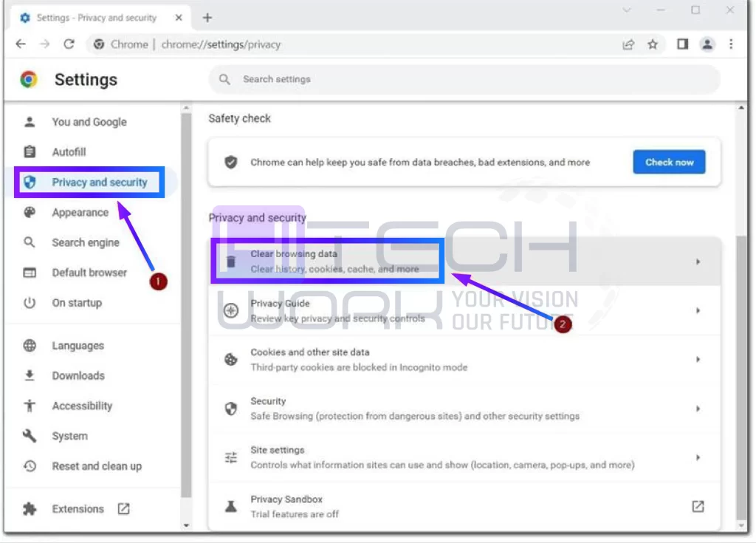Expand Site settings row arrow
Image resolution: width=756 pixels, height=543 pixels.
click(x=698, y=457)
